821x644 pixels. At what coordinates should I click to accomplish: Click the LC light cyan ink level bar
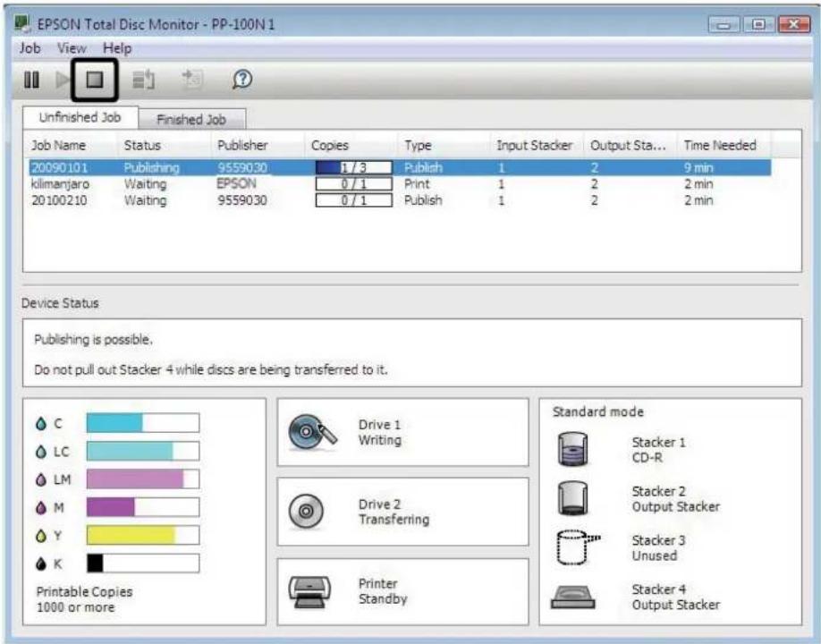[143, 452]
